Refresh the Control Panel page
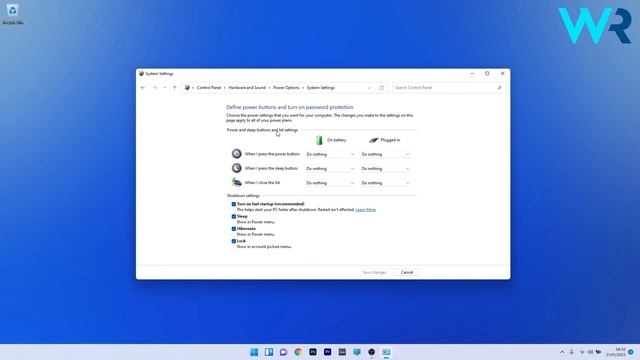 point(382,88)
